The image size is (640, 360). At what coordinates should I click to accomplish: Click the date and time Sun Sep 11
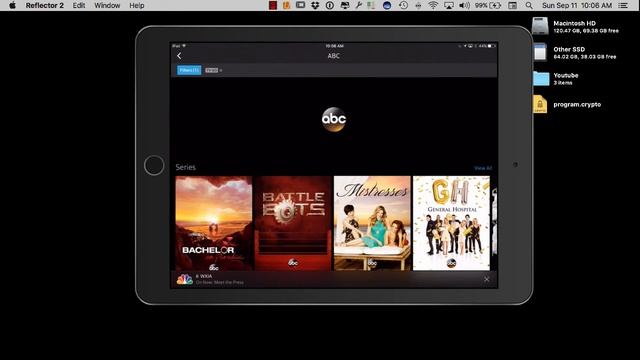tap(577, 5)
